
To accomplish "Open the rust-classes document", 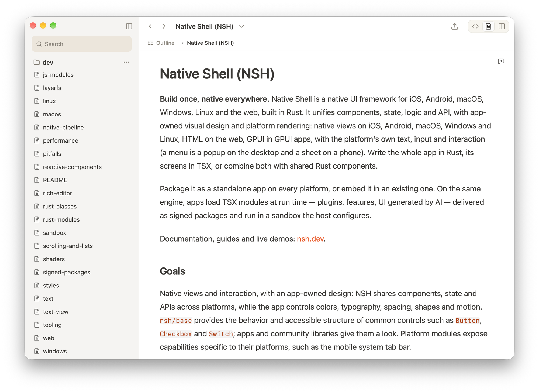I will (82, 206).
